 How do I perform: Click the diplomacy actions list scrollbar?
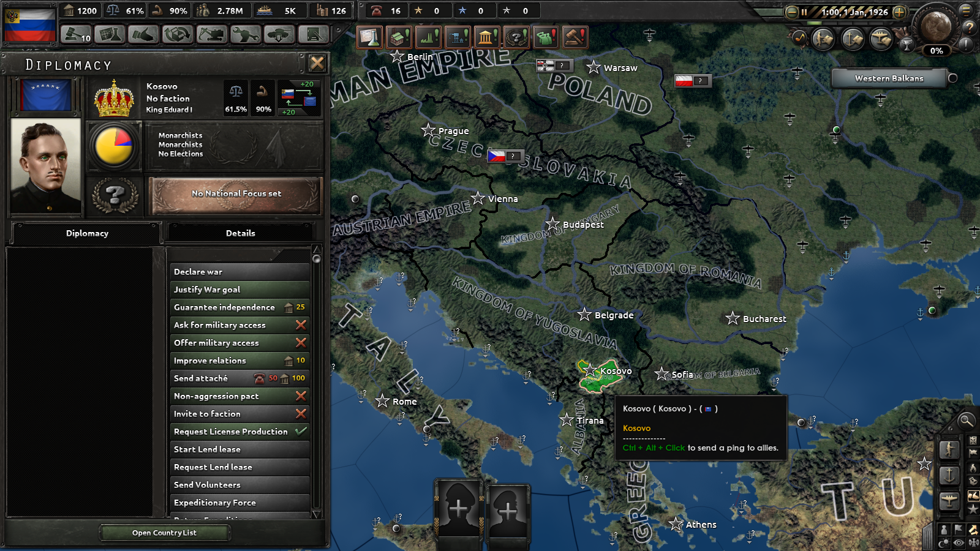(x=317, y=380)
